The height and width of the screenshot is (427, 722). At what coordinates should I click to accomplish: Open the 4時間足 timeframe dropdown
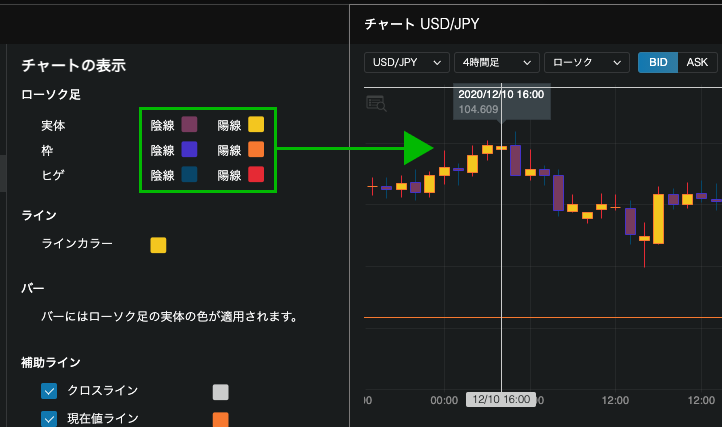pos(496,62)
